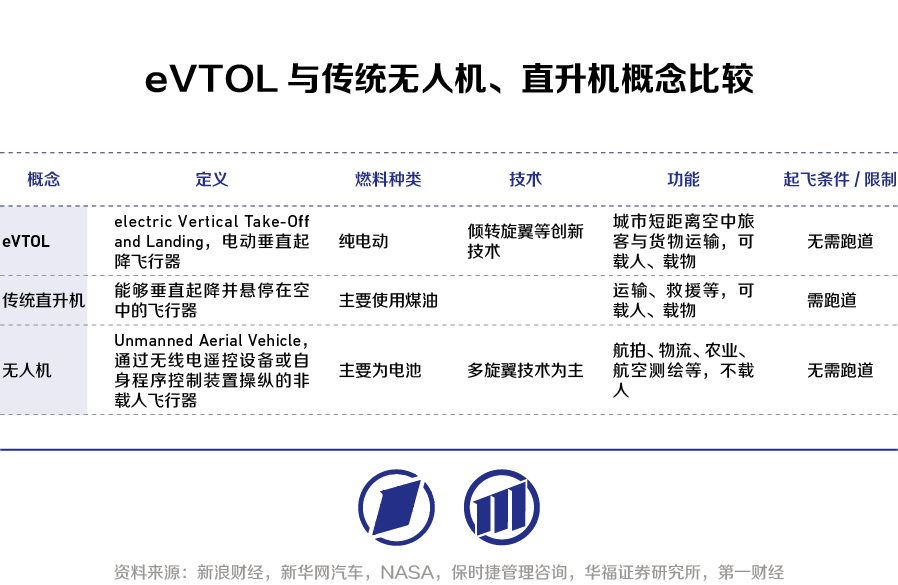Click the 倾转旋翼等创新技术 cell
Viewport: 898px width, 585px height.
coord(525,241)
